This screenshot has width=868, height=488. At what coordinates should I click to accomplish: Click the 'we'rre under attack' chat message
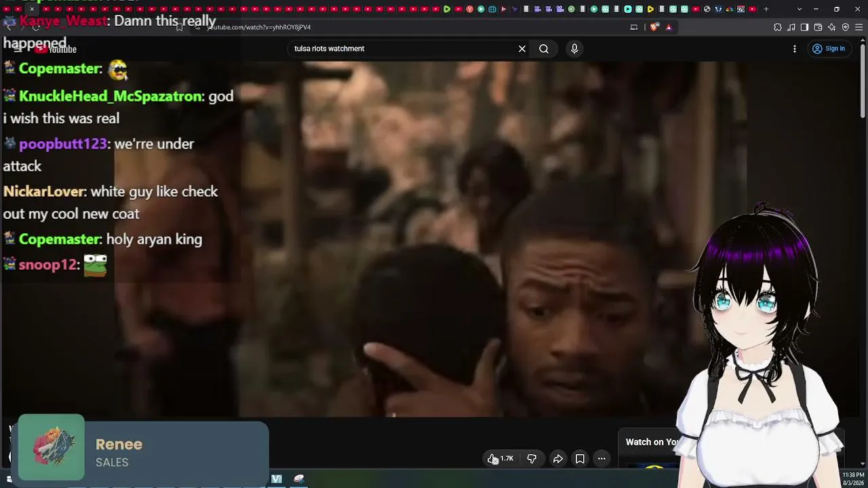pos(99,155)
